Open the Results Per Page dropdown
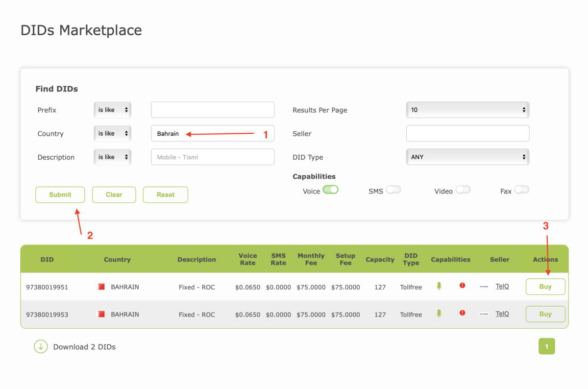This screenshot has height=389, width=588. 467,110
